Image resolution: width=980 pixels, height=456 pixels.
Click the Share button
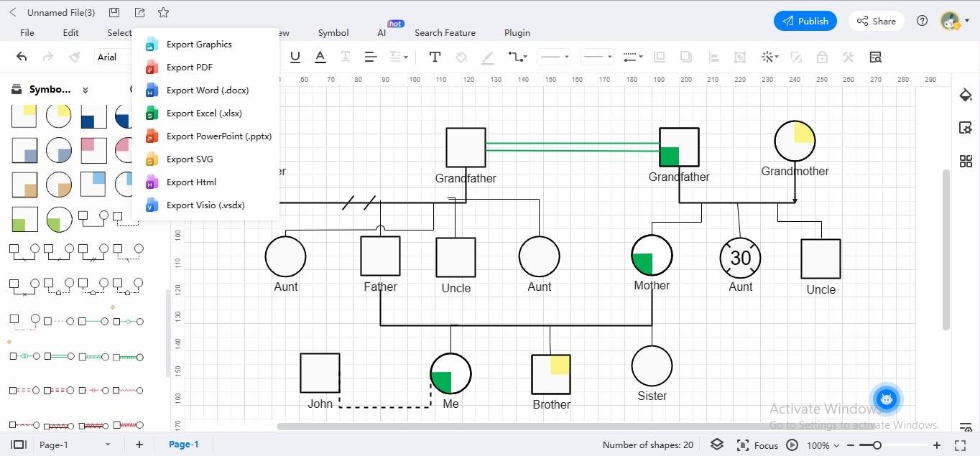point(876,21)
